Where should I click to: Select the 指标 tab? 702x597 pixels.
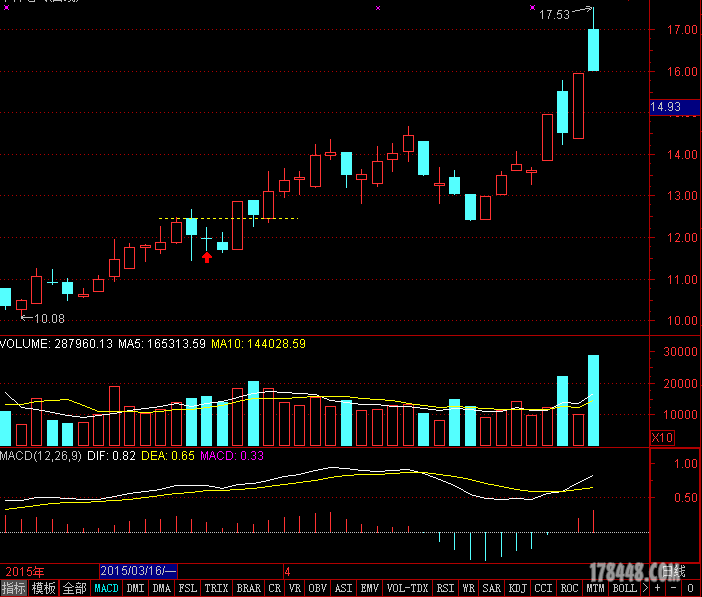click(14, 588)
